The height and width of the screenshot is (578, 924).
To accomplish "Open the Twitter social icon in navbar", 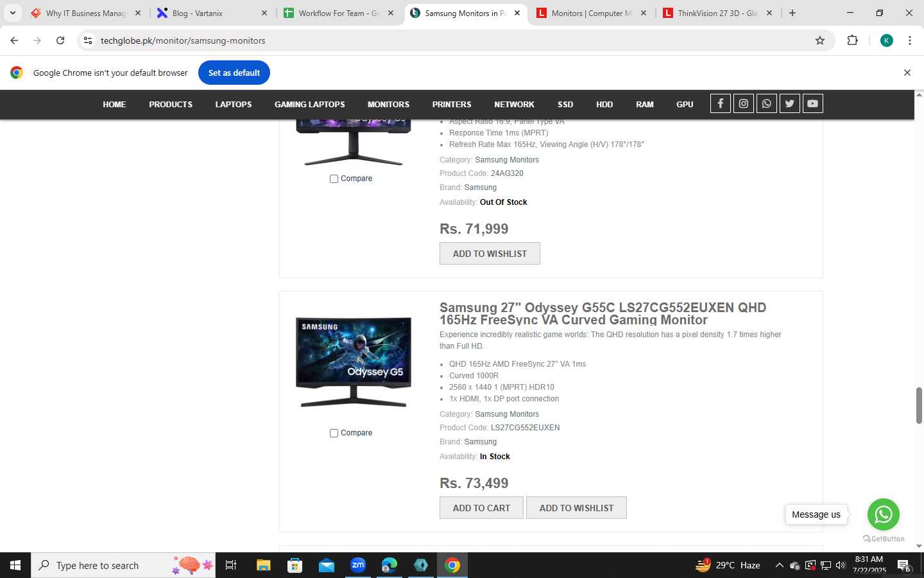I will 790,103.
